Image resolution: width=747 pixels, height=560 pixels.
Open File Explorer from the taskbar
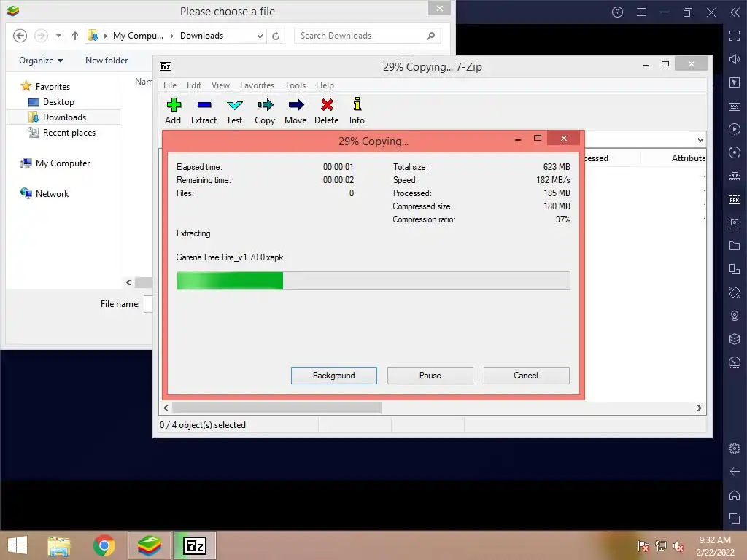pos(59,545)
